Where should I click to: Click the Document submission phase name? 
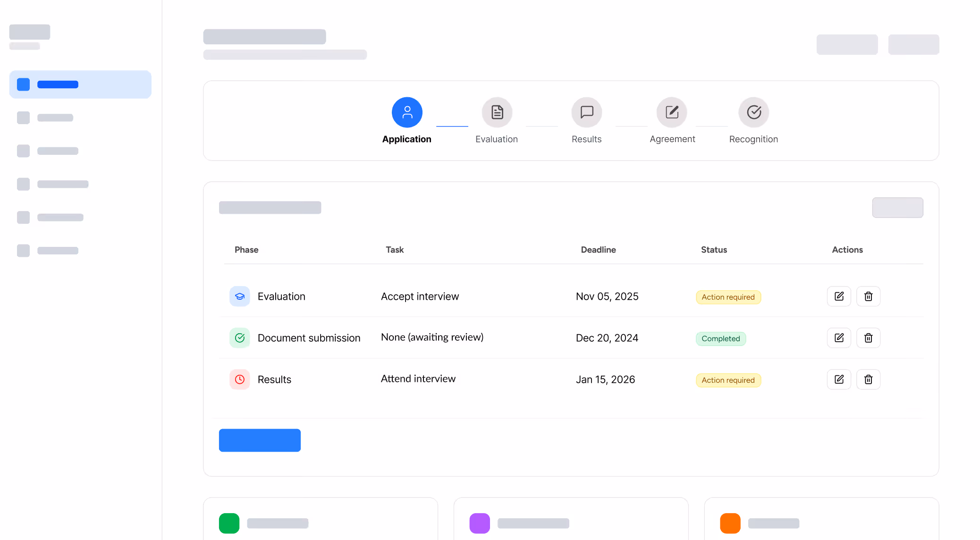tap(309, 338)
